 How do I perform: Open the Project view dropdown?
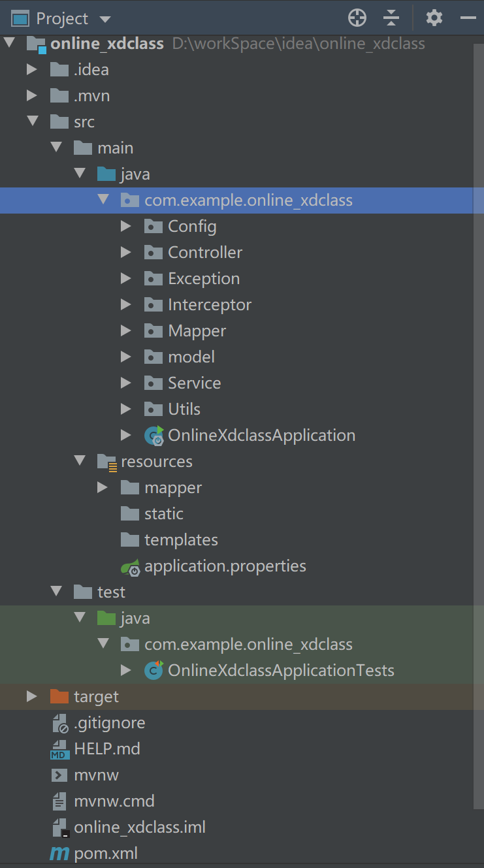[x=105, y=19]
